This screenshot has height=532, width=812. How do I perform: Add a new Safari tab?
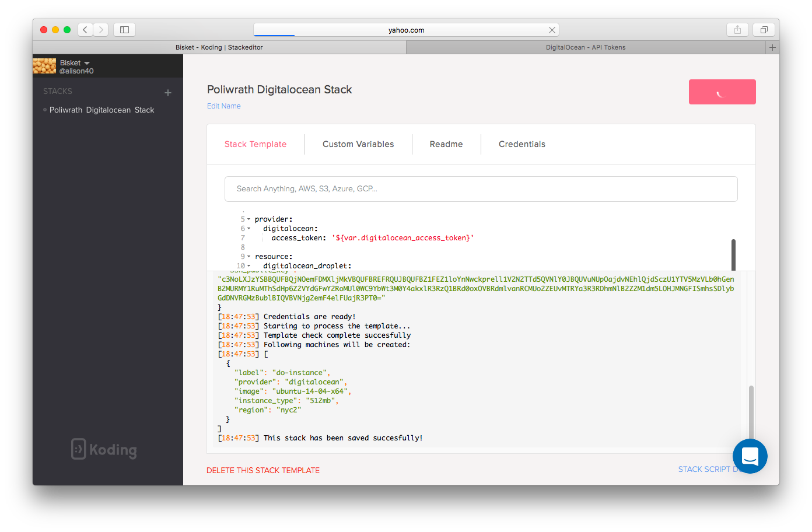772,47
